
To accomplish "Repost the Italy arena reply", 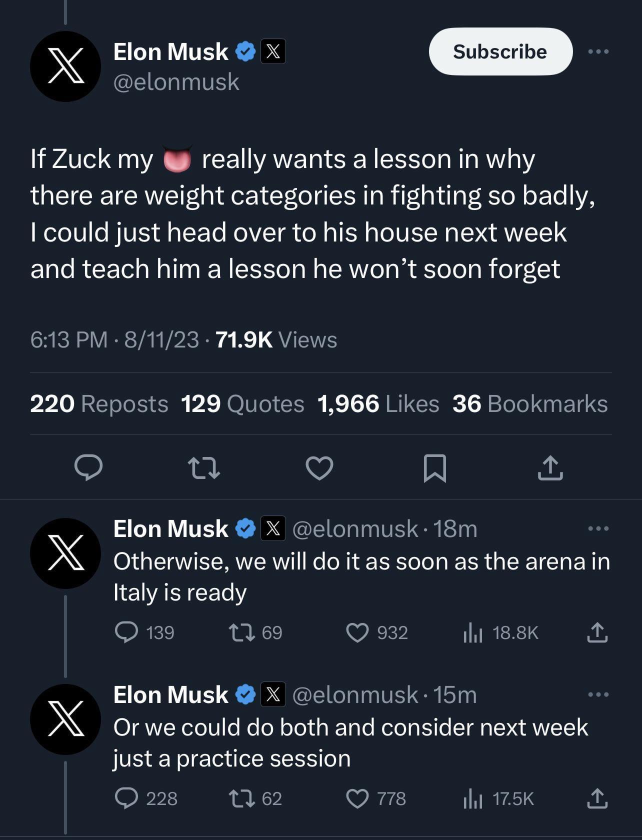I will (241, 632).
